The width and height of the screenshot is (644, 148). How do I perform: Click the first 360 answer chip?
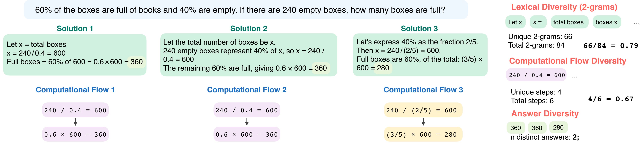point(516,128)
